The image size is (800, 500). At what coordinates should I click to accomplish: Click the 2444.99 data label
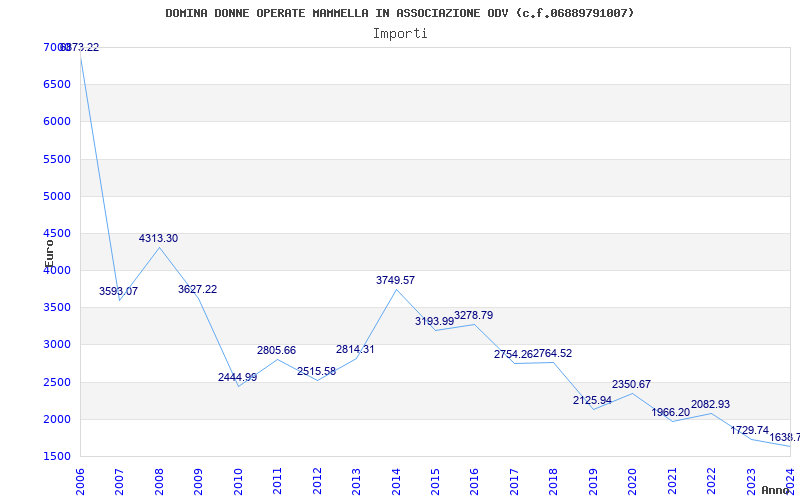[x=237, y=377]
